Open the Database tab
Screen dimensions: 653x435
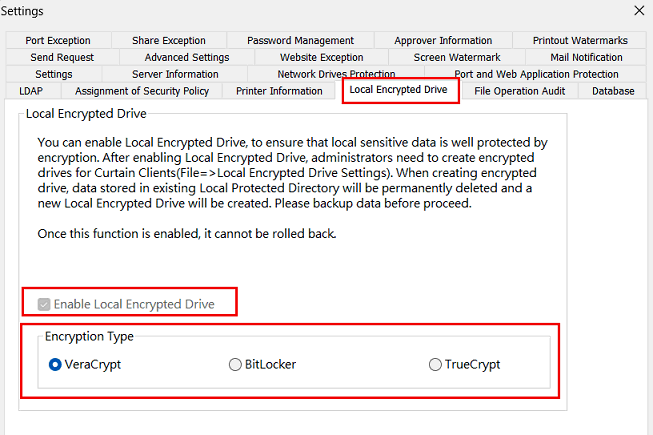point(612,91)
